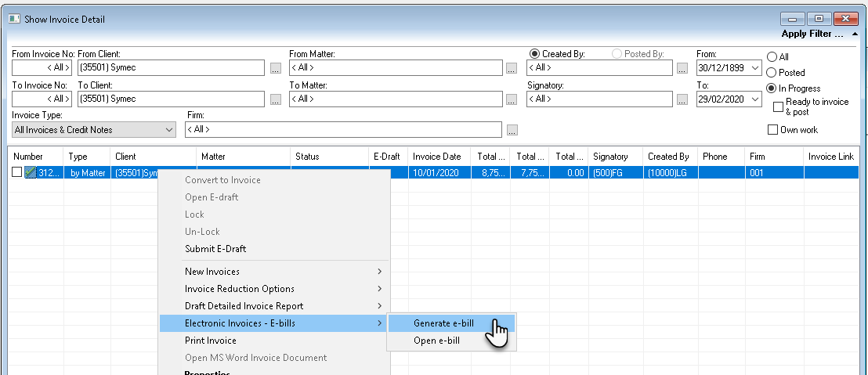Click the From Invoice No field
The width and height of the screenshot is (868, 375).
click(42, 68)
